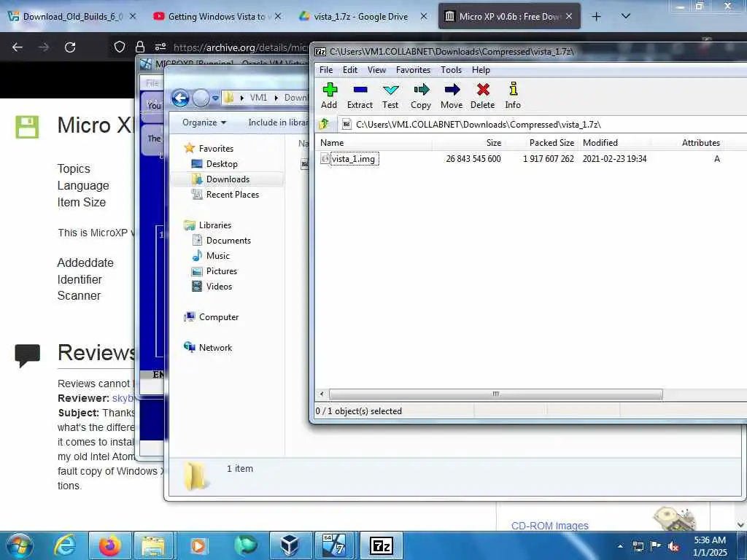Open Windows Explorer from taskbar

tap(155, 545)
